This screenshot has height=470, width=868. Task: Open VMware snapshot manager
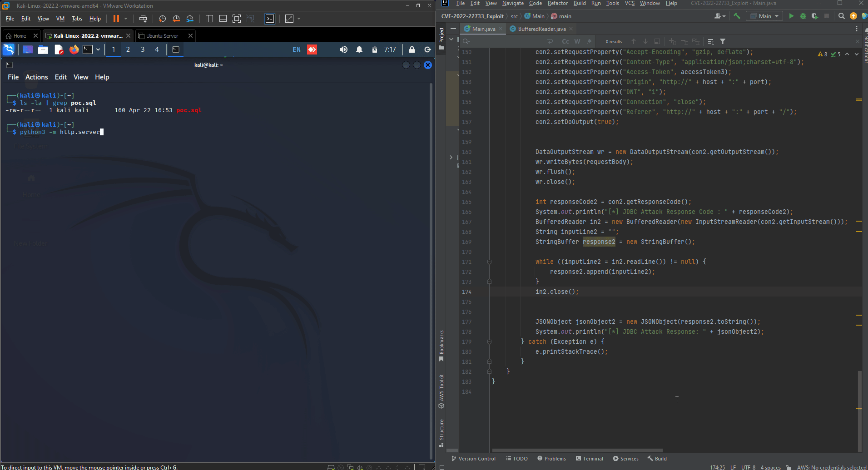pyautogui.click(x=190, y=19)
